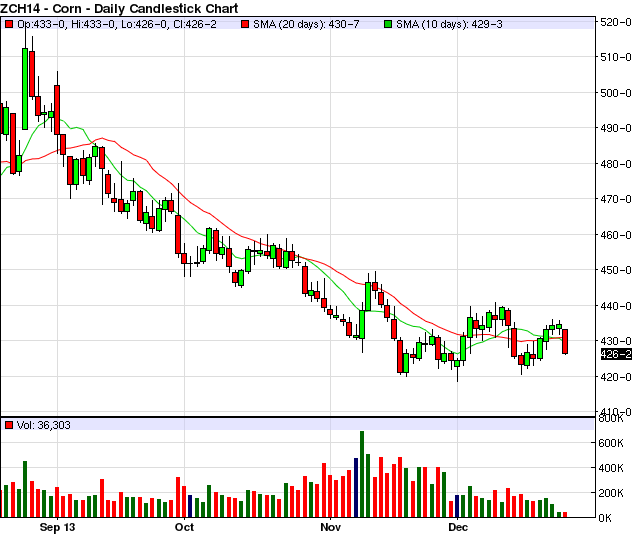Select the SMA (20 days): 430-7 label
This screenshot has height=536, width=640.
[306, 24]
